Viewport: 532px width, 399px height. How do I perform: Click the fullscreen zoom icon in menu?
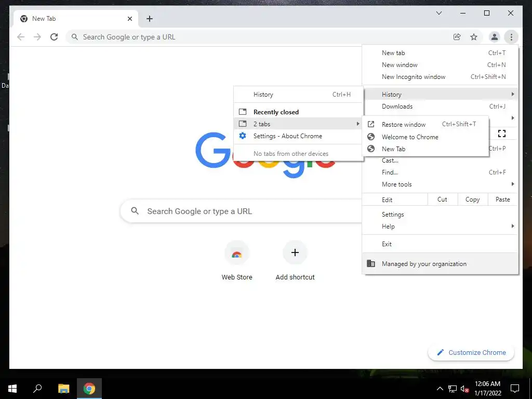coord(502,134)
